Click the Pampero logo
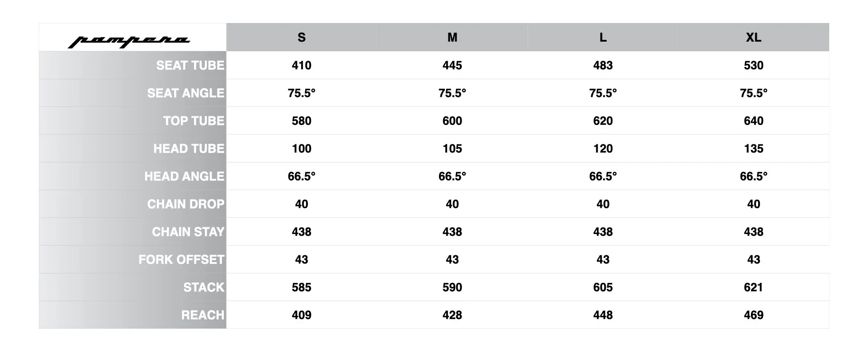 point(129,42)
